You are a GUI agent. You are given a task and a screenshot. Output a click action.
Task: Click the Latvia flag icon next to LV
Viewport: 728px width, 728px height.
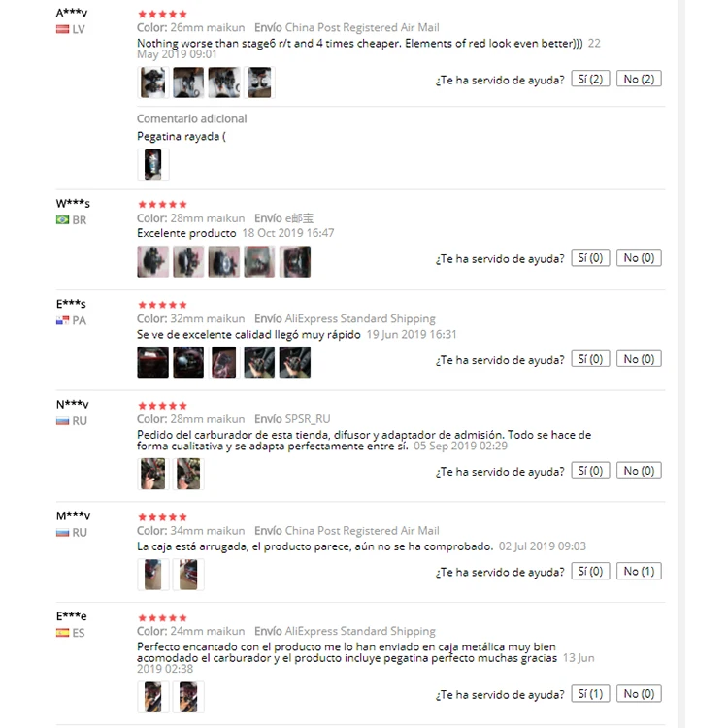[63, 29]
